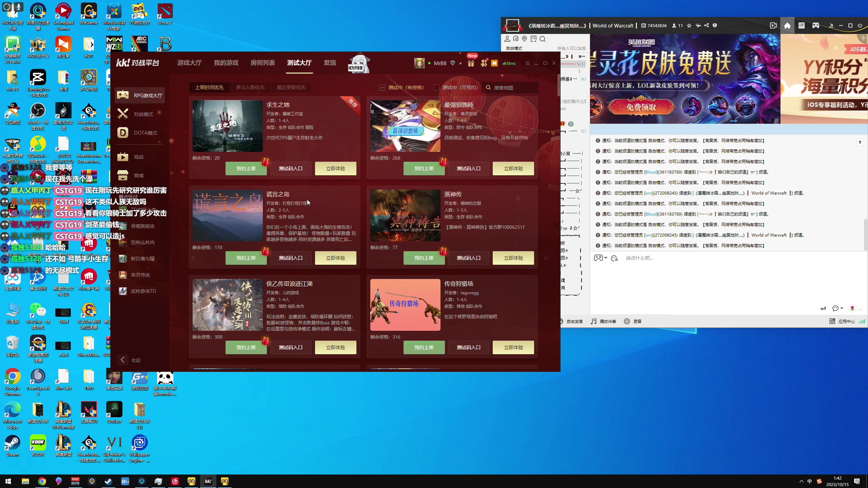Expand YY speech bubble dropdown near send
This screenshot has width=868, height=488.
[842, 308]
